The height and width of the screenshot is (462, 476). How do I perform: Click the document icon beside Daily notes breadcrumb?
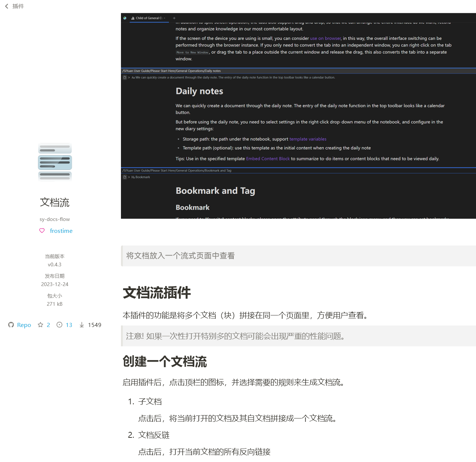tap(125, 77)
